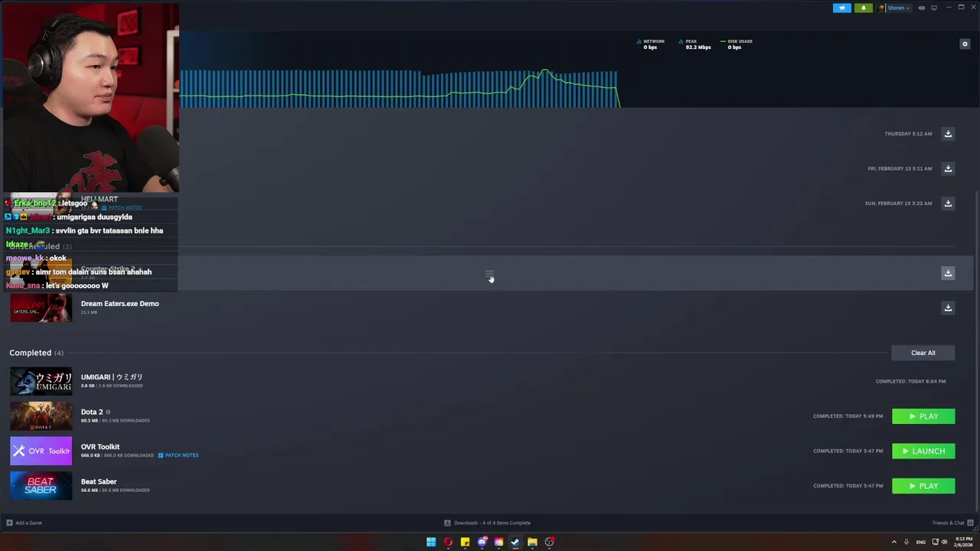Click the Network 0 bps stat
980x551 pixels.
tap(651, 44)
